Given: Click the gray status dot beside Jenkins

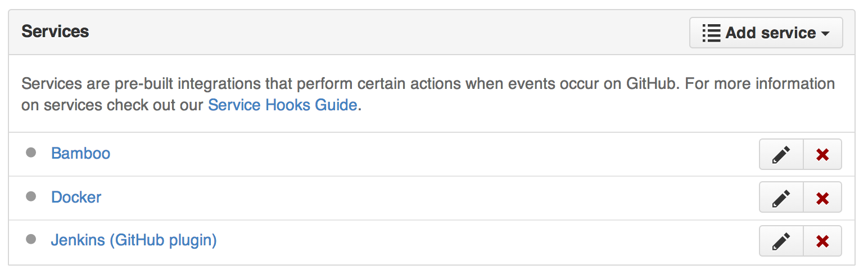Looking at the screenshot, I should point(31,240).
